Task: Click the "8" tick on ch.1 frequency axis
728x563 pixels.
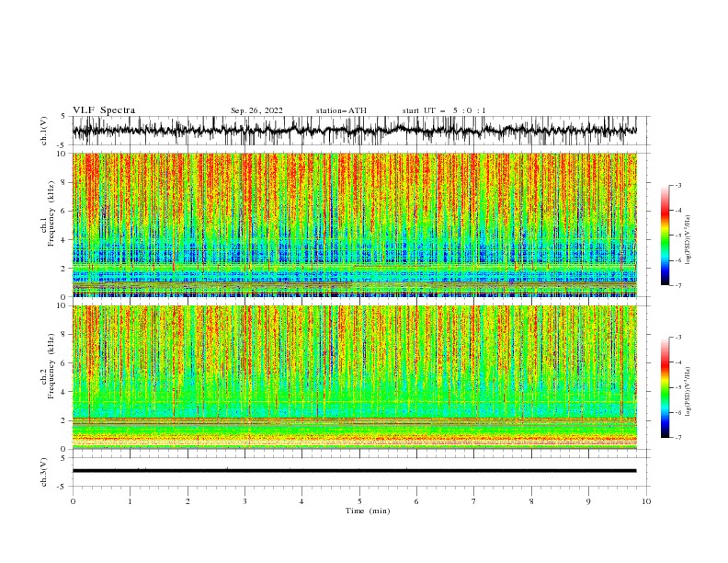Action: coord(64,182)
